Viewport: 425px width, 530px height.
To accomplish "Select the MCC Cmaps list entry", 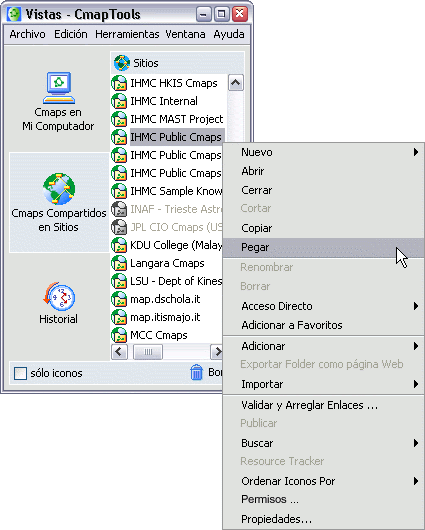I will coord(159,335).
